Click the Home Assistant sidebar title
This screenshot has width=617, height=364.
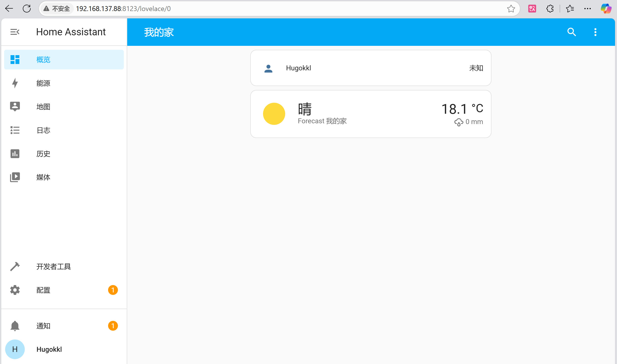click(71, 32)
